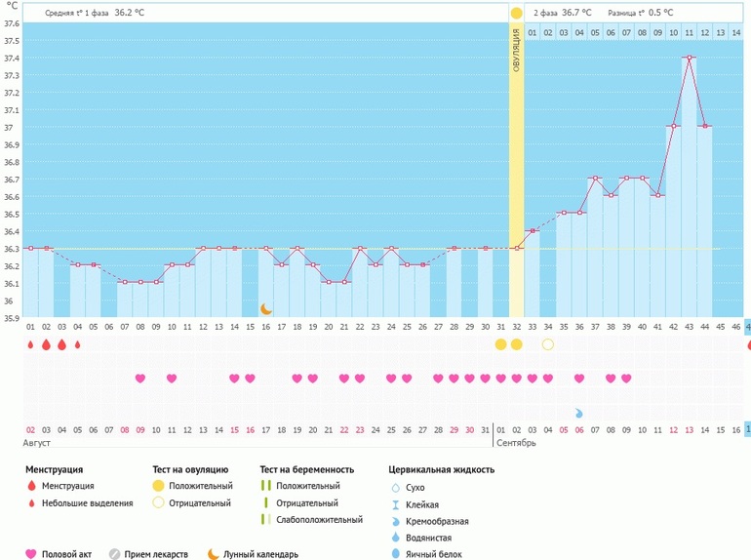Click the crescent moon icon on day 16
Image resolution: width=751 pixels, height=560 pixels.
(265, 308)
